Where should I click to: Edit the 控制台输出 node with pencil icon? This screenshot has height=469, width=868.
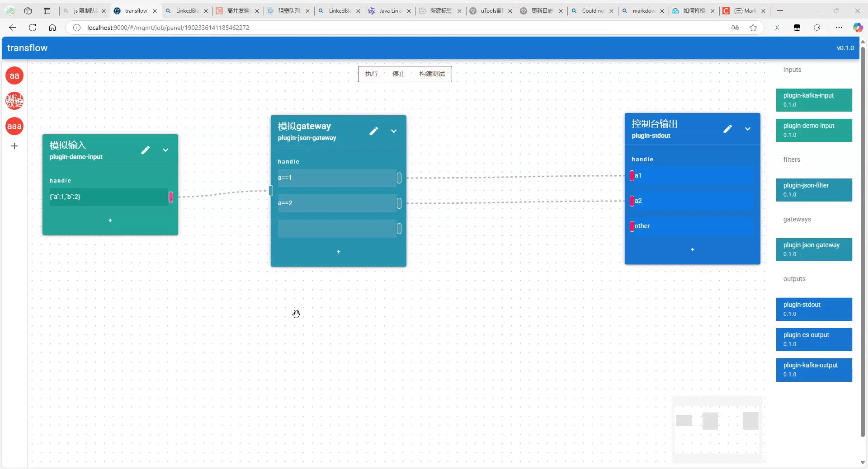pyautogui.click(x=727, y=129)
